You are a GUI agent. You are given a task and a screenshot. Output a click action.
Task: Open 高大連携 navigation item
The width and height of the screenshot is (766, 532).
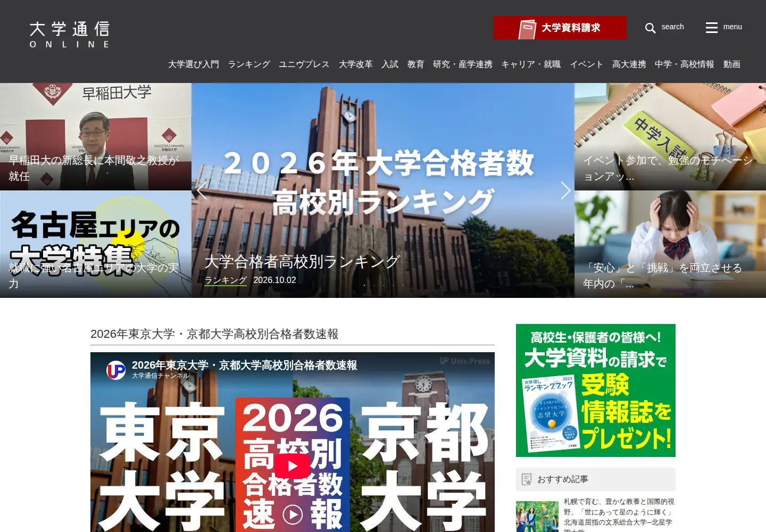(x=629, y=64)
